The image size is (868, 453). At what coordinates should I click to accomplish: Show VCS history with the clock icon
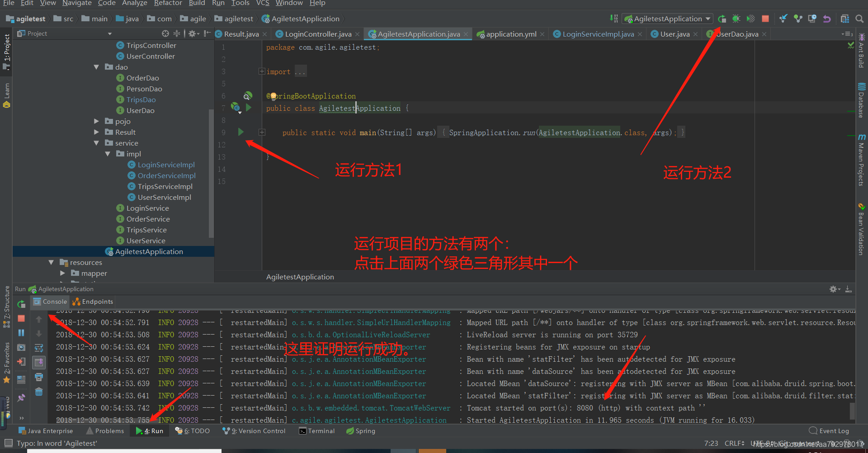pyautogui.click(x=812, y=19)
